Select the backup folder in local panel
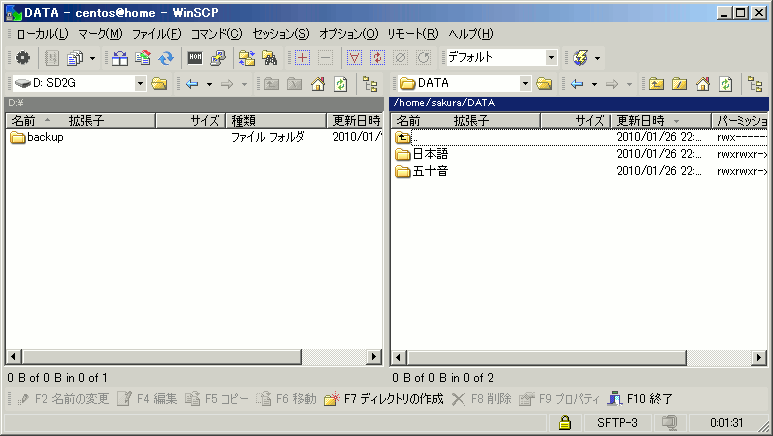 click(45, 137)
